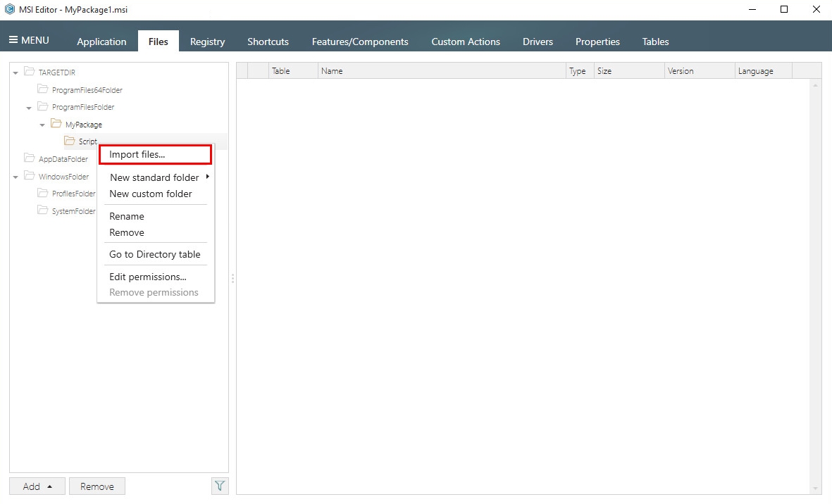Screen dimensions: 832x504
Task: Click the ProfilesFolder folder icon
Action: tap(42, 194)
